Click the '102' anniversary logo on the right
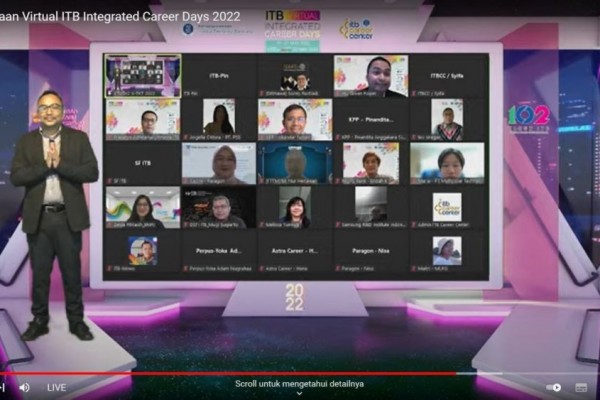 529,117
